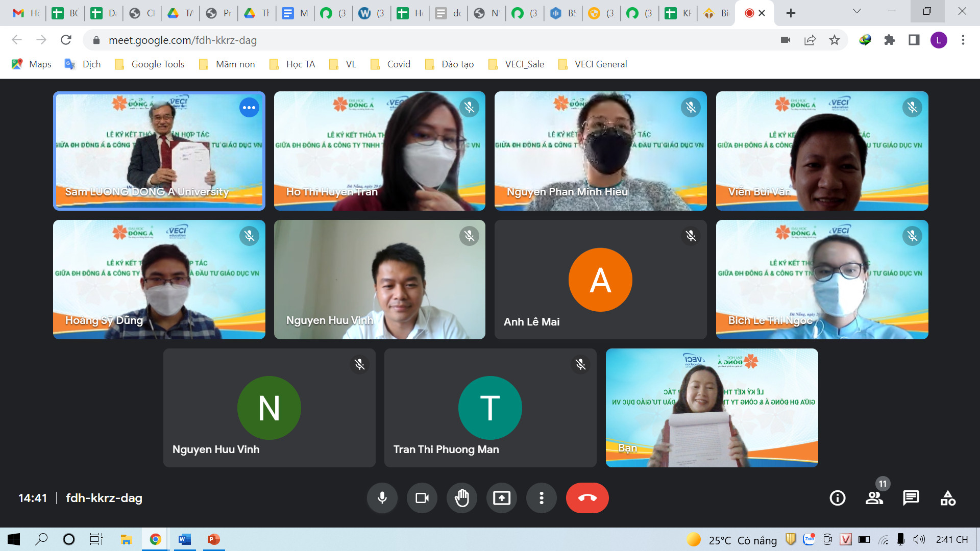
Task: Open the Dịch bookmark link
Action: (x=83, y=64)
